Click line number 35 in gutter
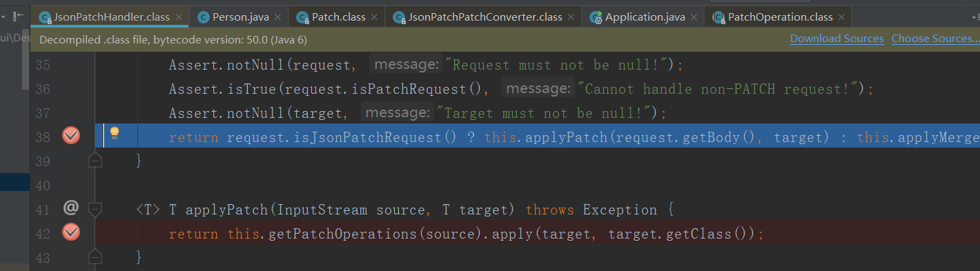The width and height of the screenshot is (980, 271). coord(42,66)
